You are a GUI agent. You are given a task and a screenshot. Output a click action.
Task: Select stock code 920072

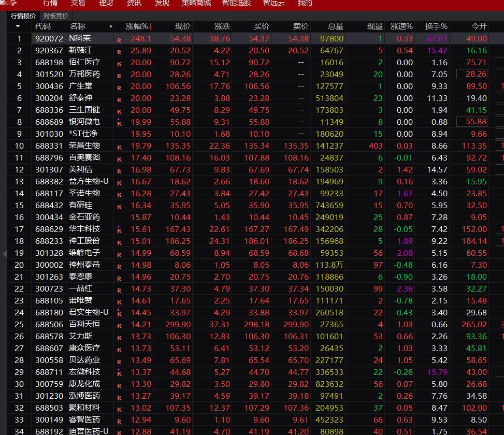49,38
